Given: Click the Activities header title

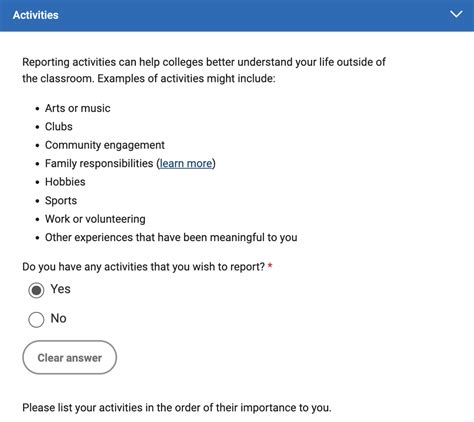Looking at the screenshot, I should pos(36,15).
